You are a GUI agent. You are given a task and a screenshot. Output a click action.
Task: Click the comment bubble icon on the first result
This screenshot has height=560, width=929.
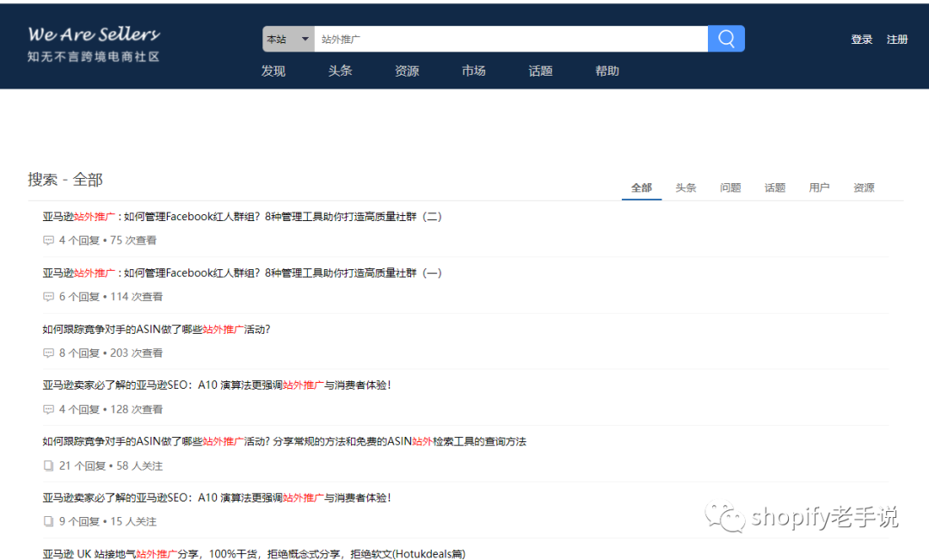48,240
